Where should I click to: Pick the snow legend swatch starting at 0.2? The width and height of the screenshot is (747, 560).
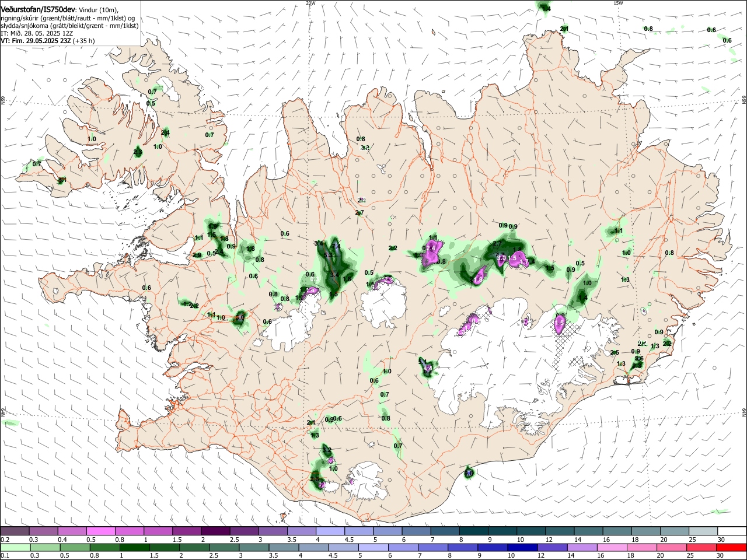click(x=15, y=531)
